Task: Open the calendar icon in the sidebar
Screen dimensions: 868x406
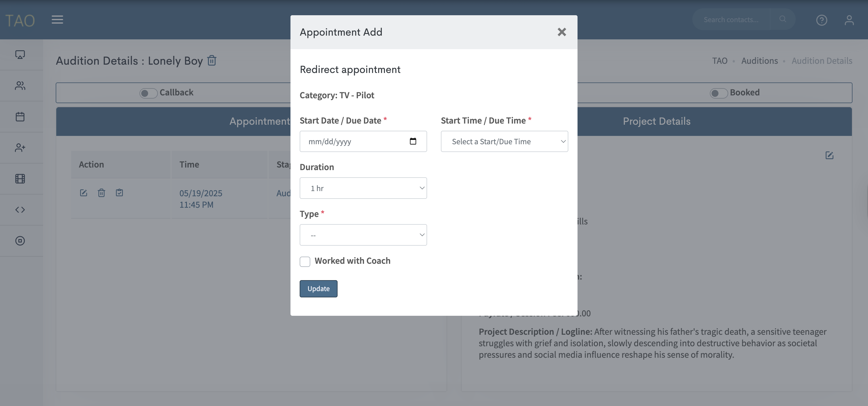Action: tap(20, 117)
